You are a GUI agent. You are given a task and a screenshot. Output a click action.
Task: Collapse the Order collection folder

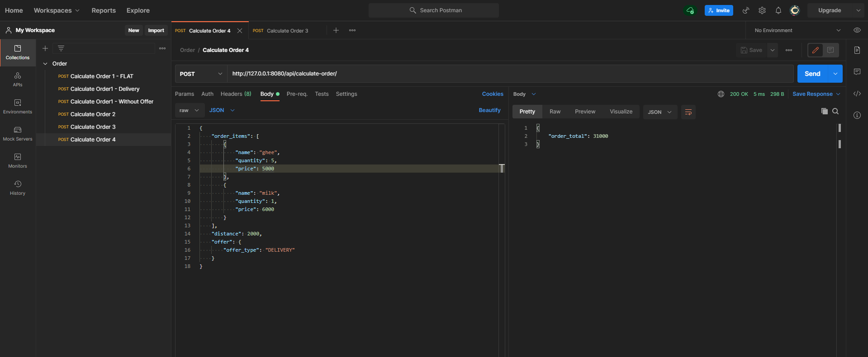click(45, 64)
